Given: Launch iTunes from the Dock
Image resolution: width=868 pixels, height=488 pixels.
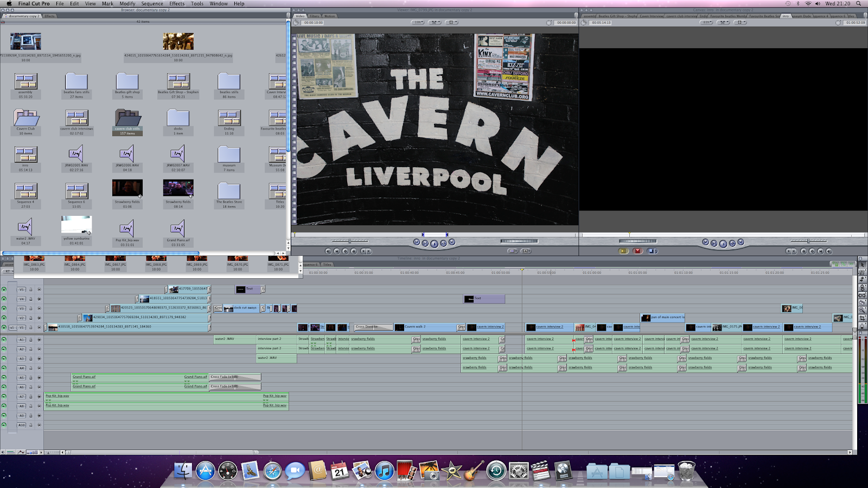Looking at the screenshot, I should click(x=384, y=471).
